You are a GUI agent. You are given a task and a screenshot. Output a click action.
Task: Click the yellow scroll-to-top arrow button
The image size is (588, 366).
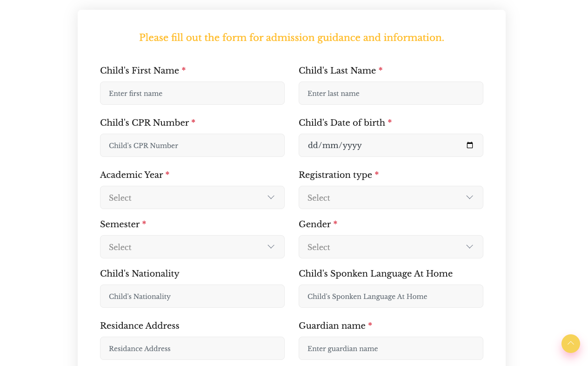point(570,344)
